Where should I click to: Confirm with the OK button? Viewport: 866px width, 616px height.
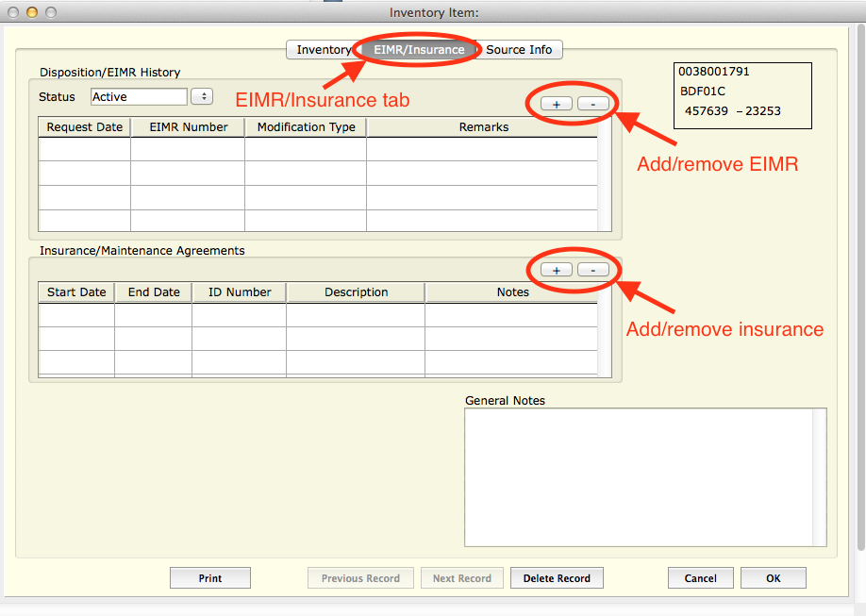tap(773, 578)
